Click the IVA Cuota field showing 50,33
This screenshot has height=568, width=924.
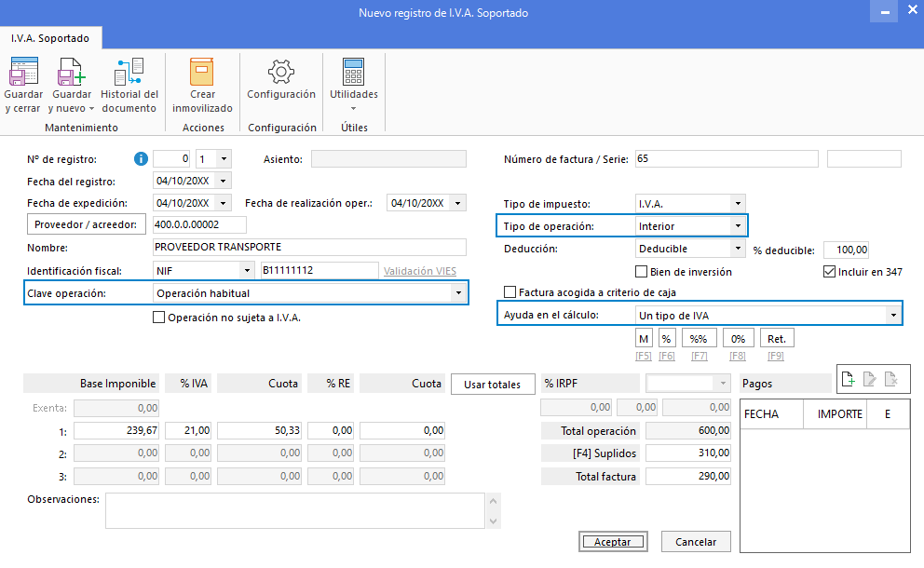(259, 431)
